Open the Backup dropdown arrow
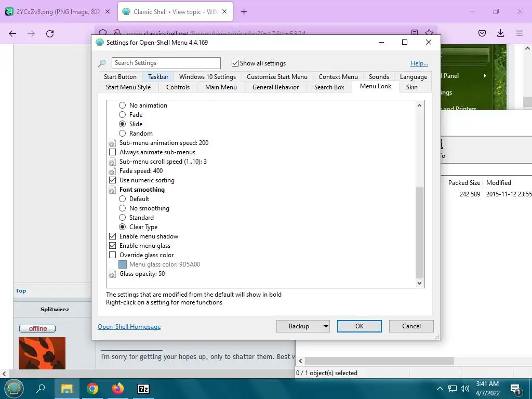 coord(325,326)
